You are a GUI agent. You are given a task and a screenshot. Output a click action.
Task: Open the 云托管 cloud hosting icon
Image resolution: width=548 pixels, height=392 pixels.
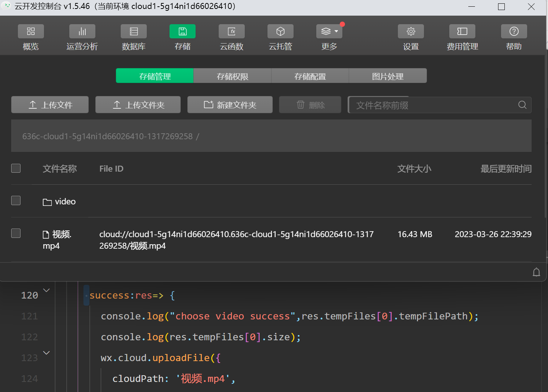click(281, 32)
